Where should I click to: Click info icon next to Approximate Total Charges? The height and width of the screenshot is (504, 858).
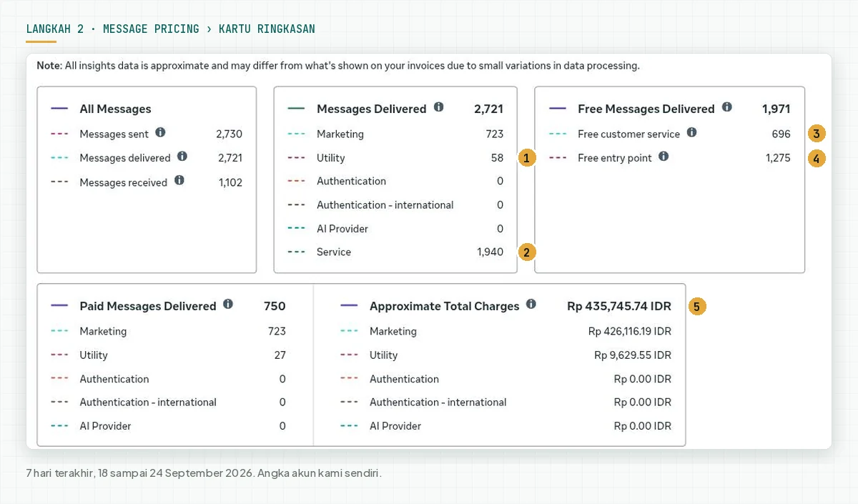[x=531, y=304]
